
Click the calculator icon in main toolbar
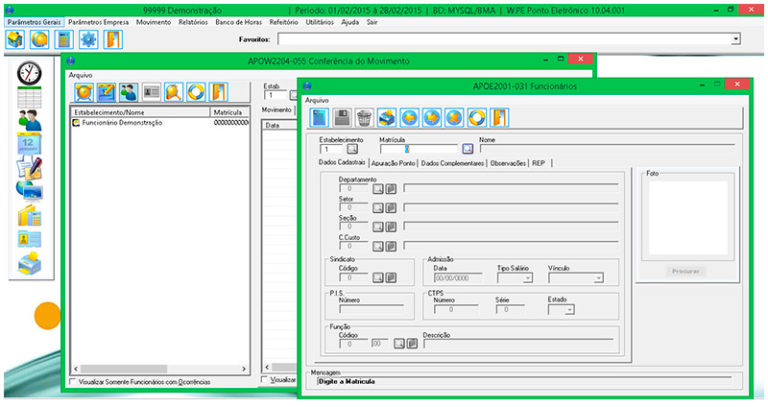pos(64,39)
